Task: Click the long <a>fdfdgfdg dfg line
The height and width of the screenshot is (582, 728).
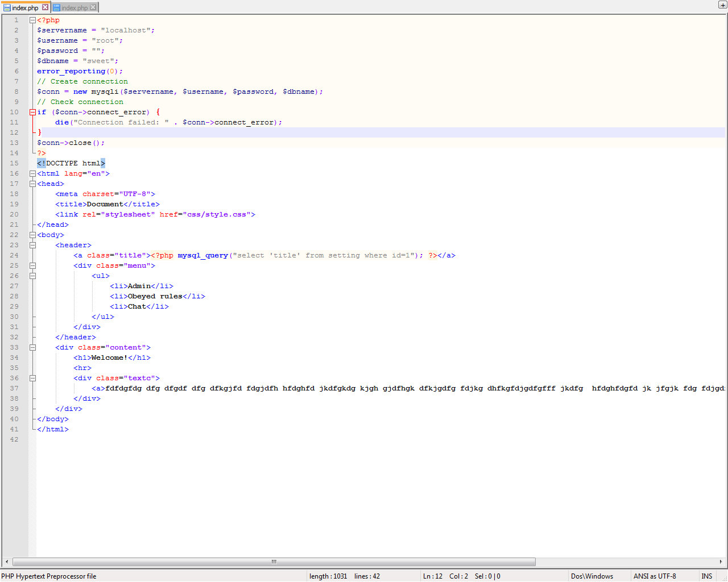Action: tap(408, 388)
